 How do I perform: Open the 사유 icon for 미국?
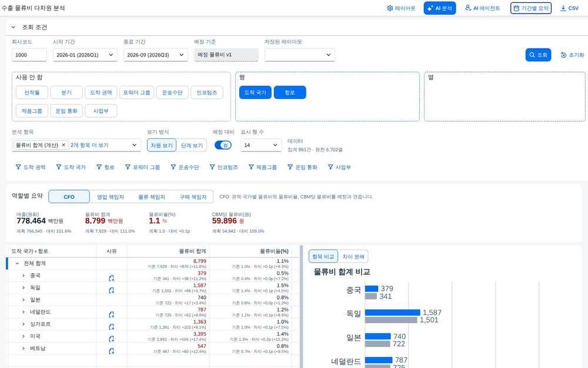(111, 339)
